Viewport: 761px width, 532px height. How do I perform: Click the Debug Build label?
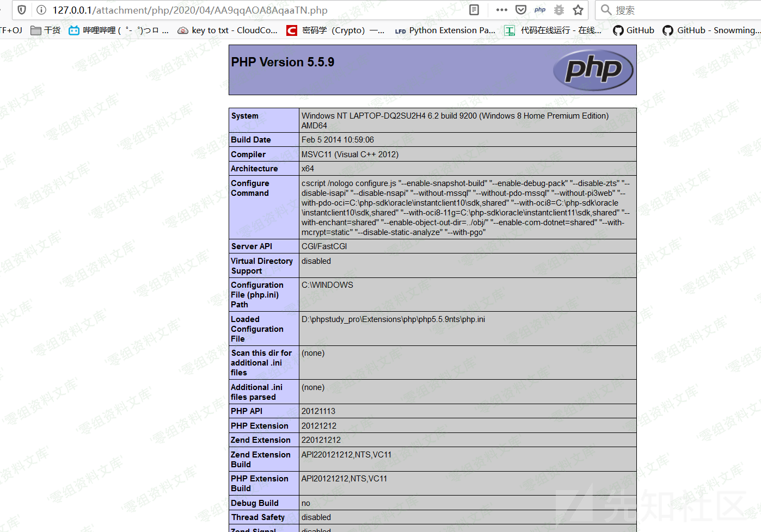click(255, 503)
